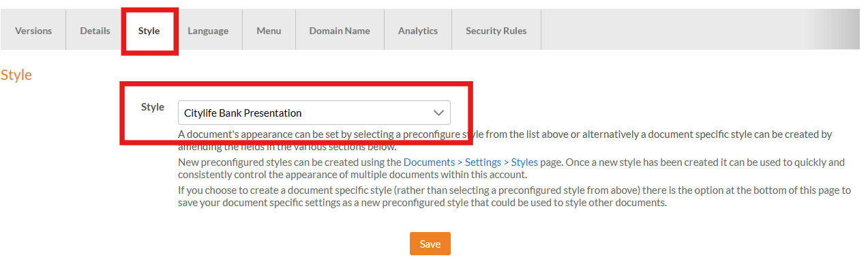This screenshot has width=868, height=273.
Task: Open the Analytics tab
Action: [418, 31]
